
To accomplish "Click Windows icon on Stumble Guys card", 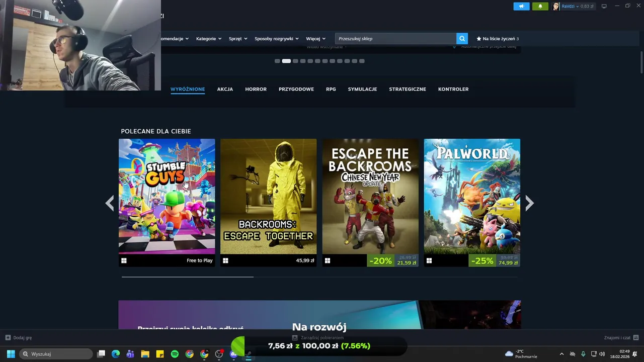I will 124,260.
